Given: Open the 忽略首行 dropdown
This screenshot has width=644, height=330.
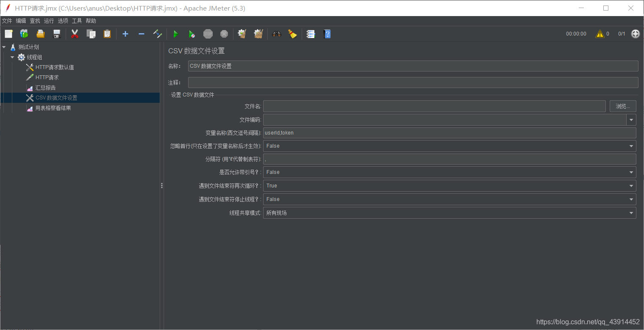Looking at the screenshot, I should tap(450, 146).
